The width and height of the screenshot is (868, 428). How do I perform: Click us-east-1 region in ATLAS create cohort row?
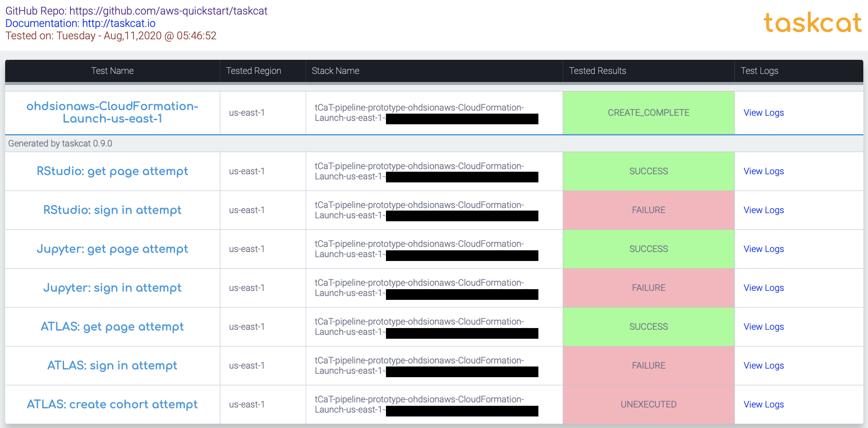(247, 405)
